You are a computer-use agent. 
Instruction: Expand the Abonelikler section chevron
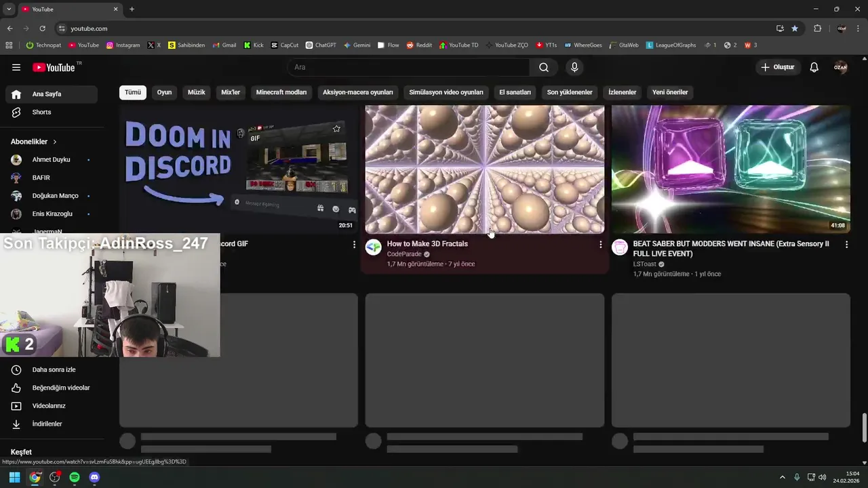click(x=55, y=142)
